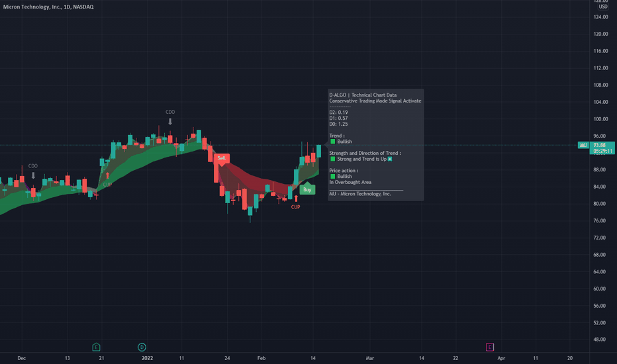Viewport: 617px width, 364px height.
Task: Click the 24 date axis label
Action: click(227, 358)
